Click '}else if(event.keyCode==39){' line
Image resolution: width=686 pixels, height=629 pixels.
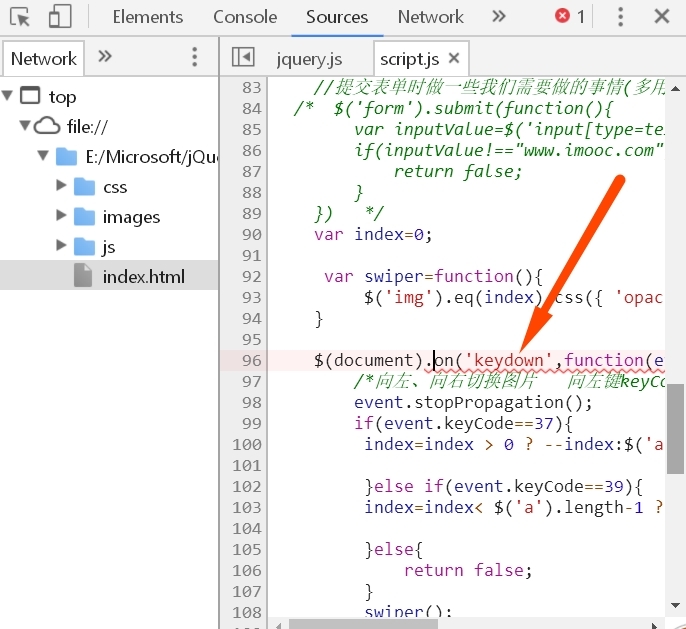click(x=503, y=486)
